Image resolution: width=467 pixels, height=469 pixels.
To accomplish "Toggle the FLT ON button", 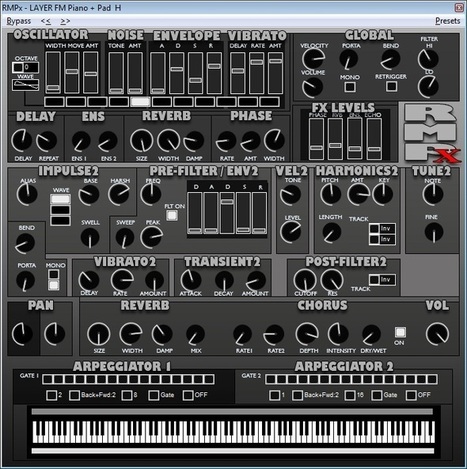I will (172, 216).
